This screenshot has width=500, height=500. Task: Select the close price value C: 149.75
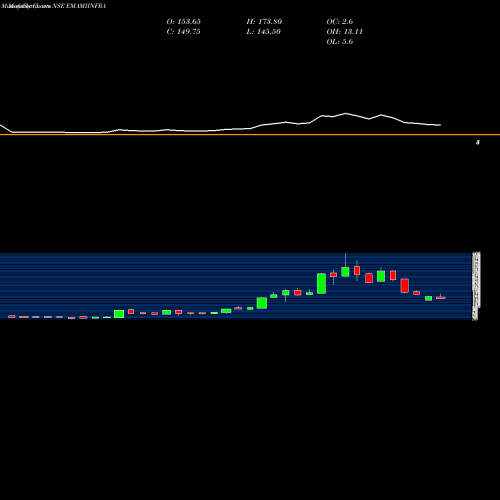(x=183, y=32)
